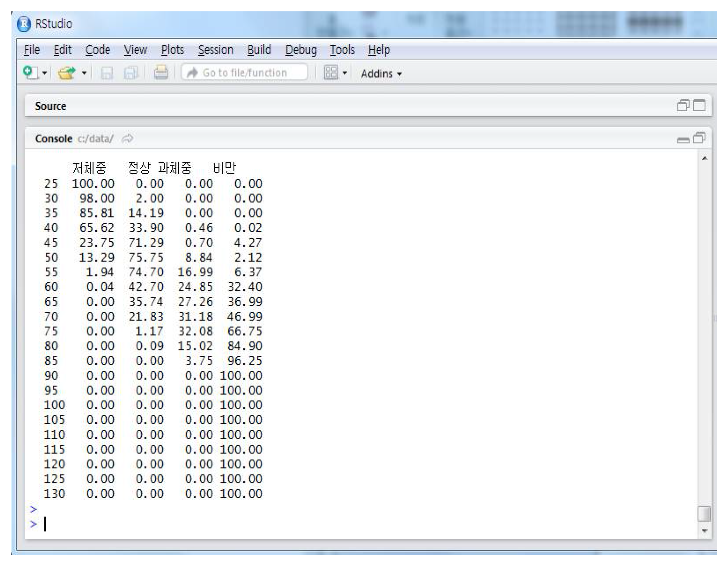Open the Session menu

tap(216, 50)
